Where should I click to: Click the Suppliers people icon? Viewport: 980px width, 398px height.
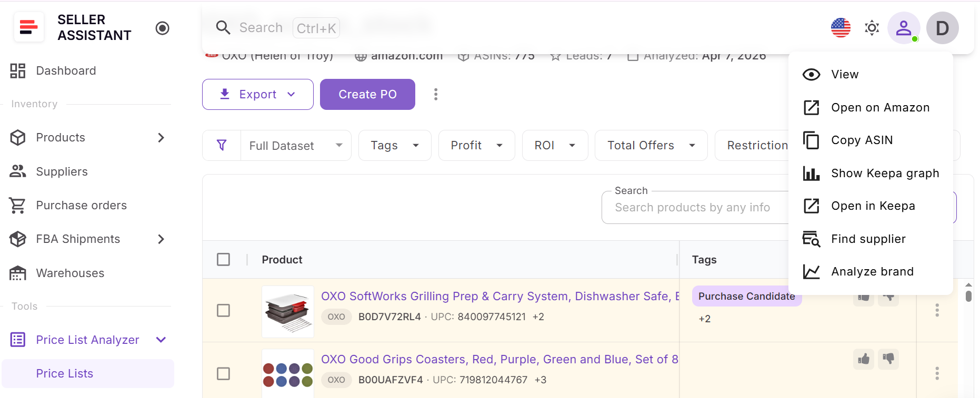[18, 171]
